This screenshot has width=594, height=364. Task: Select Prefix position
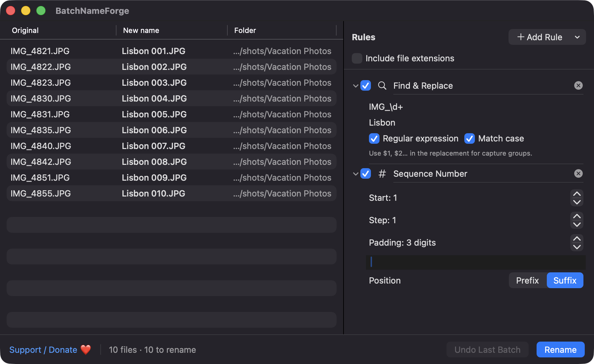(x=527, y=281)
